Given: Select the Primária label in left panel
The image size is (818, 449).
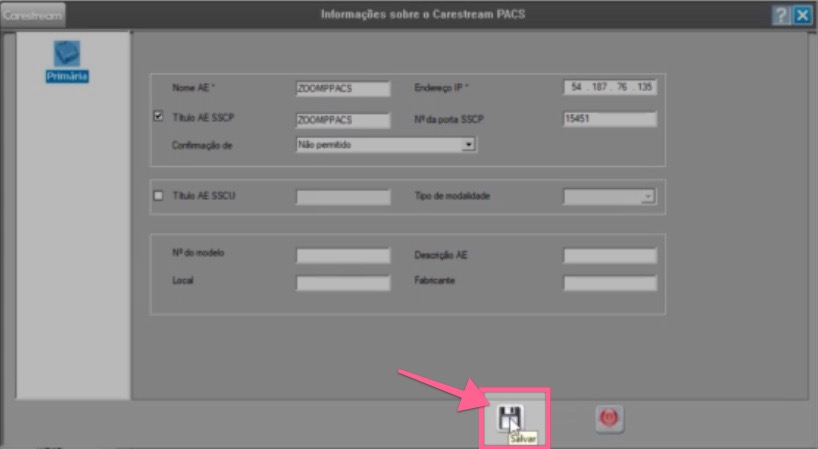Looking at the screenshot, I should pyautogui.click(x=67, y=76).
